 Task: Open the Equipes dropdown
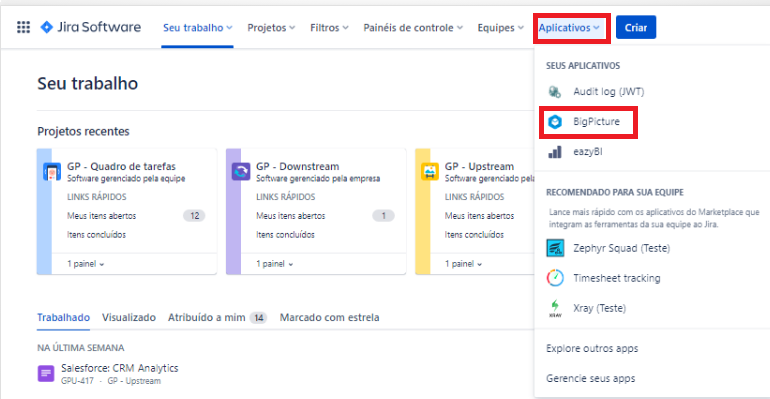[500, 27]
